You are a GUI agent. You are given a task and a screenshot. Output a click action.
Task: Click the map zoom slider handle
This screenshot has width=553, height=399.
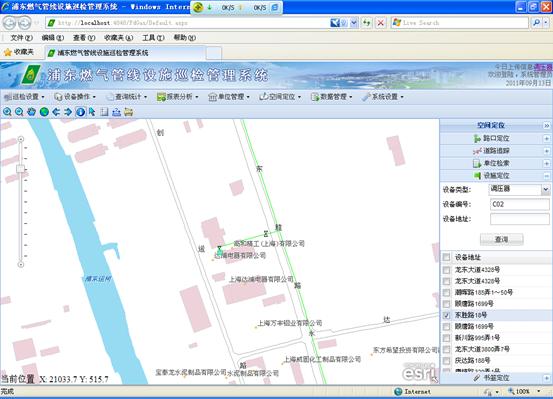(20, 169)
